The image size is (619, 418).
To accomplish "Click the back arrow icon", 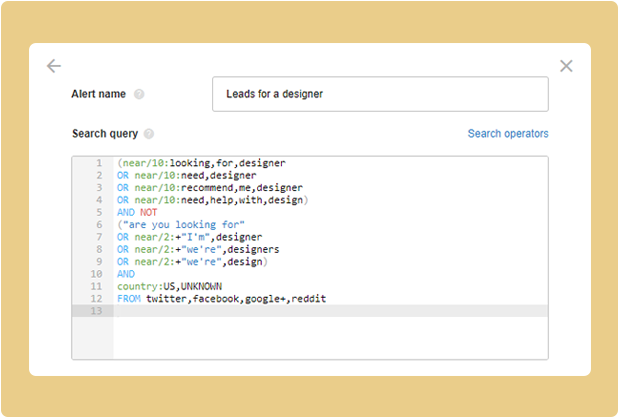I will [x=54, y=66].
